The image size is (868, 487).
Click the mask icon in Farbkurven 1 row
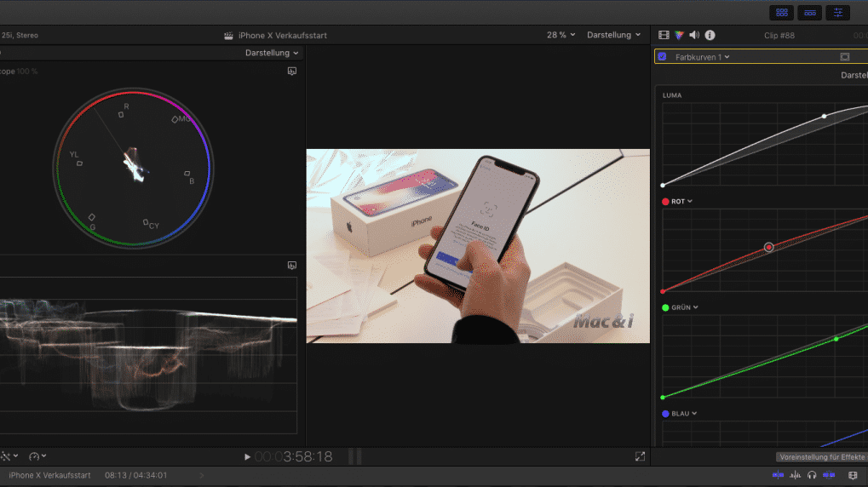tap(845, 57)
